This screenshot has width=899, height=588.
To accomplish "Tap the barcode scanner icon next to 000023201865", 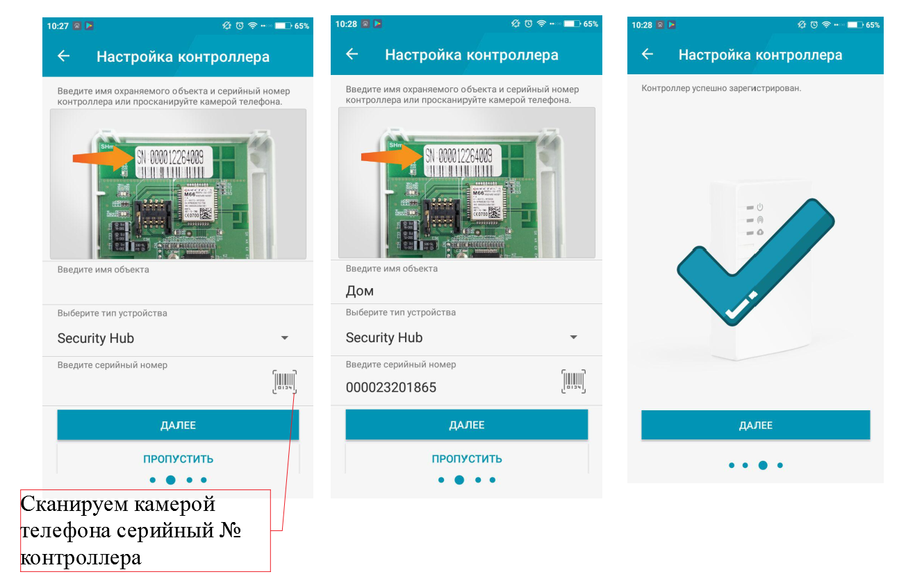I will 573,381.
